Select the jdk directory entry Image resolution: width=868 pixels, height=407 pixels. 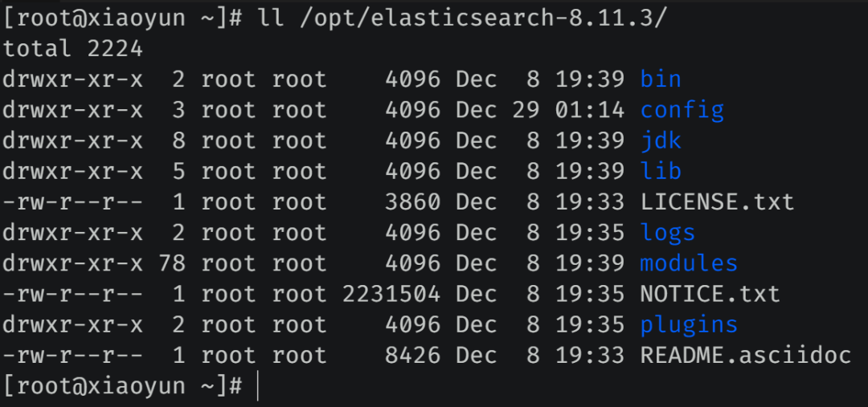click(x=661, y=141)
